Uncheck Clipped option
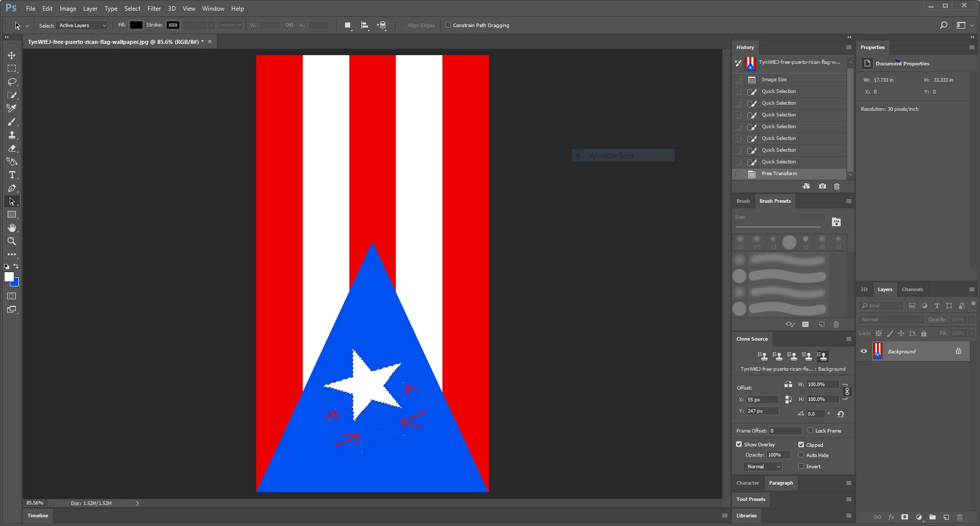 click(801, 445)
